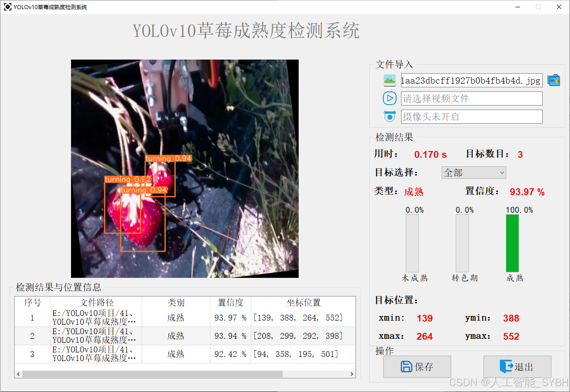The image size is (570, 392).
Task: Click the 序号 column header
Action: pyautogui.click(x=32, y=302)
